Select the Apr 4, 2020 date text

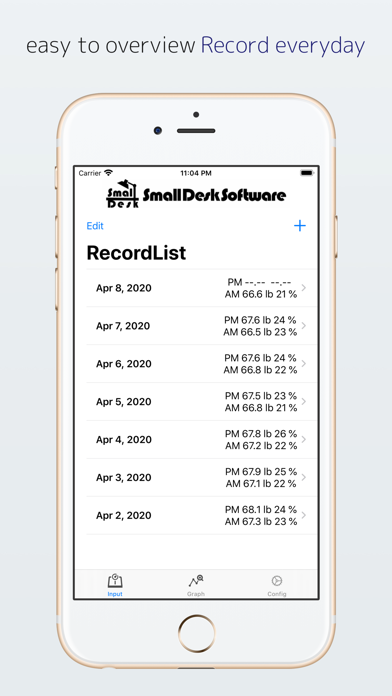click(123, 440)
